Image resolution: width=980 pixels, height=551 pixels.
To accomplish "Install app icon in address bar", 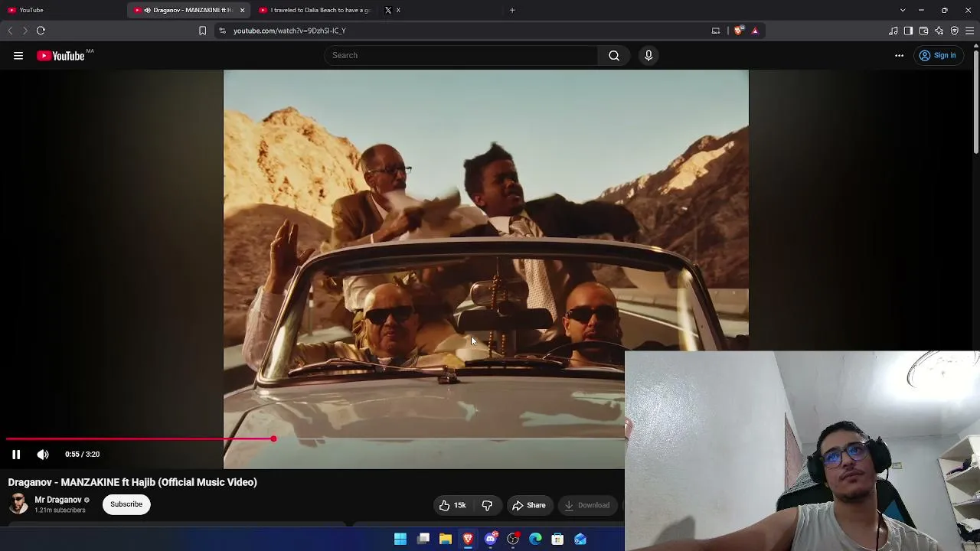I will [716, 31].
